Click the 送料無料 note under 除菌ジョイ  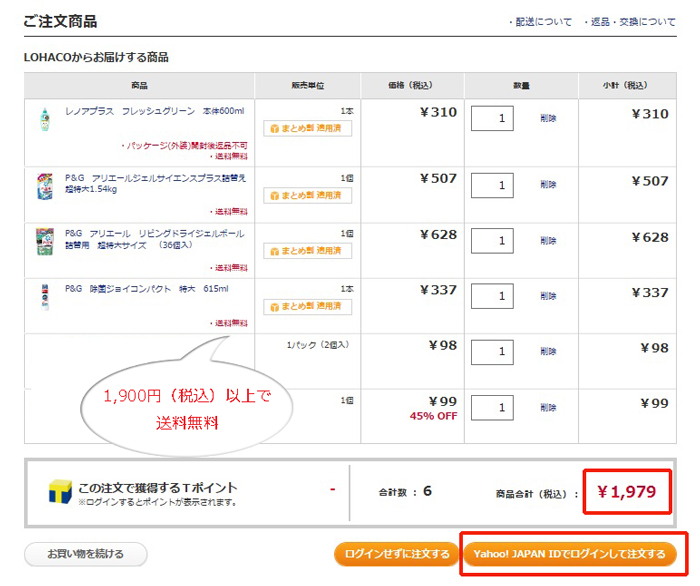[229, 323]
